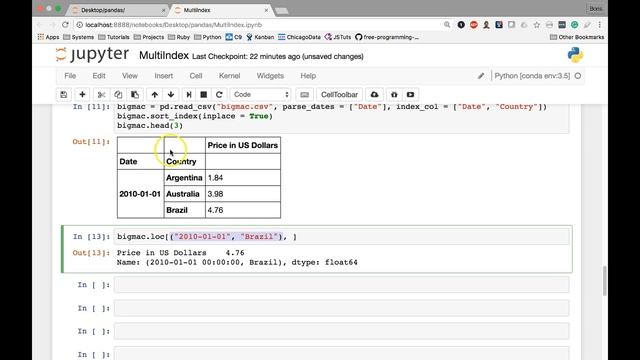This screenshot has width=640, height=360.
Task: Click the green circular extension icon
Action: click(x=574, y=25)
